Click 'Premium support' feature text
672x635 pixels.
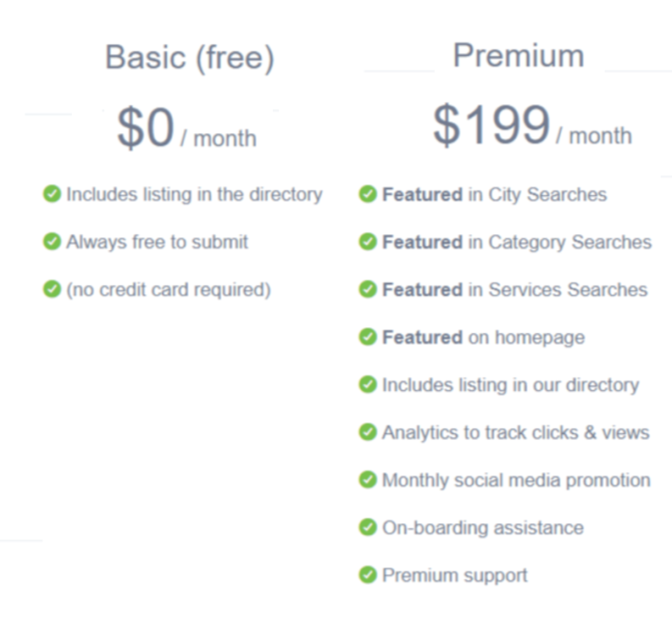[454, 576]
